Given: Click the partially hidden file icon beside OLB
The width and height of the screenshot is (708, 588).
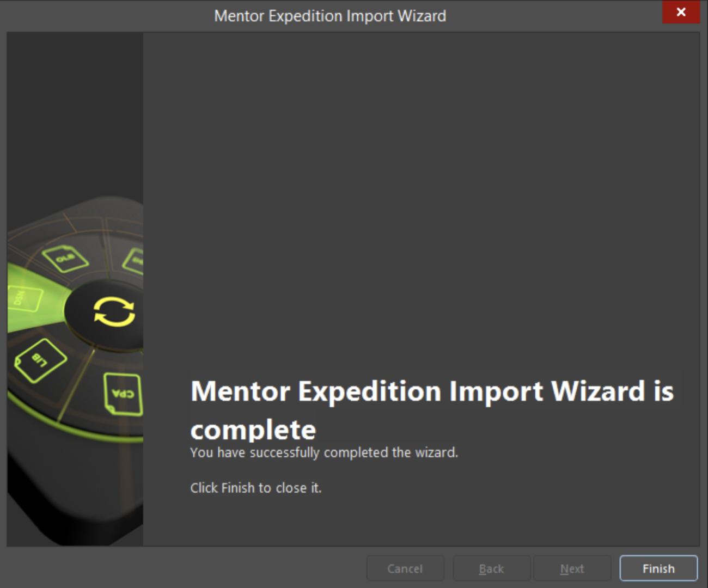Looking at the screenshot, I should pos(133,261).
